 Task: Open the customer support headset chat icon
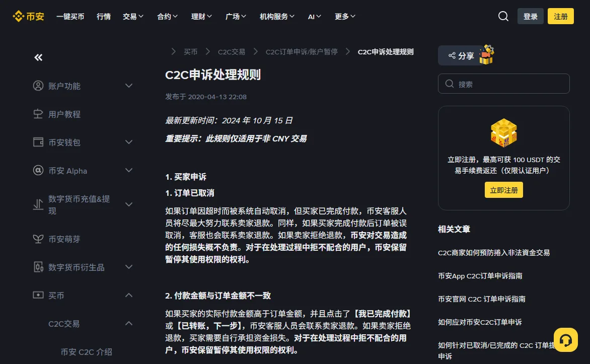(x=565, y=340)
